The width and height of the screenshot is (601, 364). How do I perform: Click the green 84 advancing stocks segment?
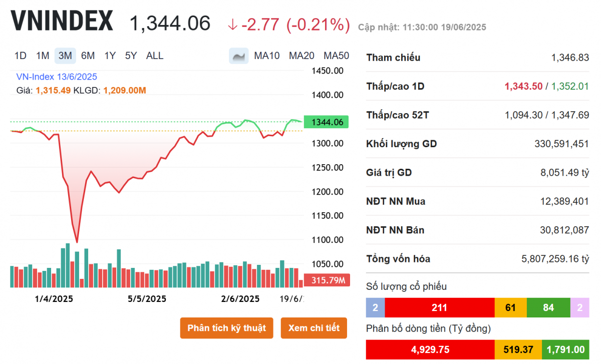point(548,308)
